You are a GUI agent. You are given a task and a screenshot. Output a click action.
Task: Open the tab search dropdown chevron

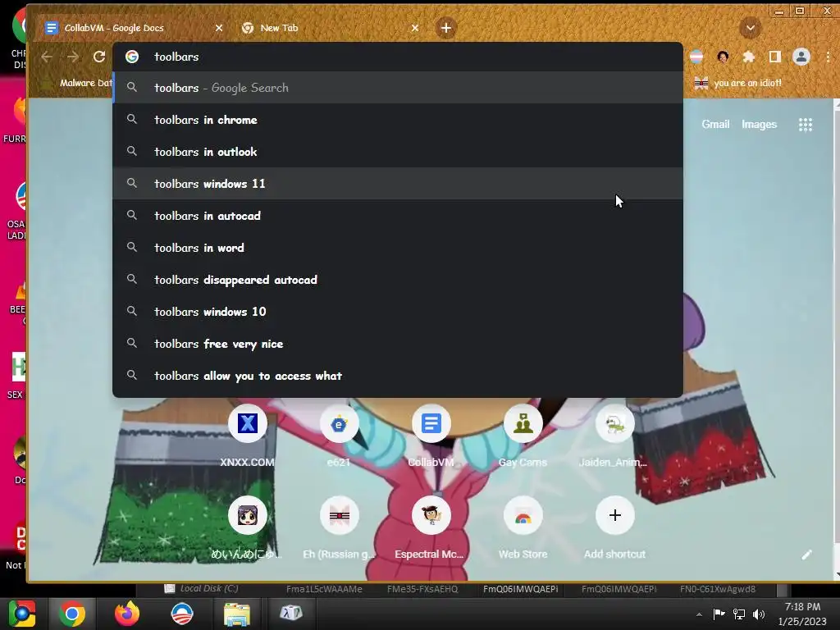coord(750,28)
